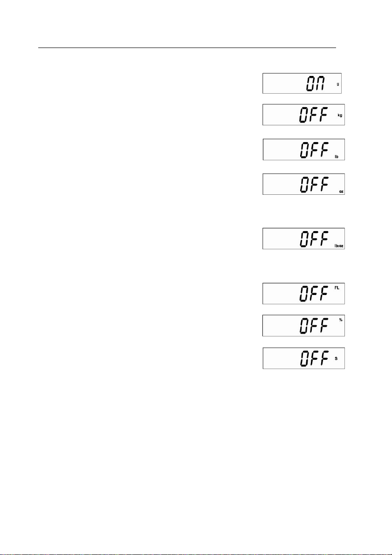Click the lb:oz unit indicator
Image resolution: width=392 pixels, height=555 pixels.
(x=339, y=246)
